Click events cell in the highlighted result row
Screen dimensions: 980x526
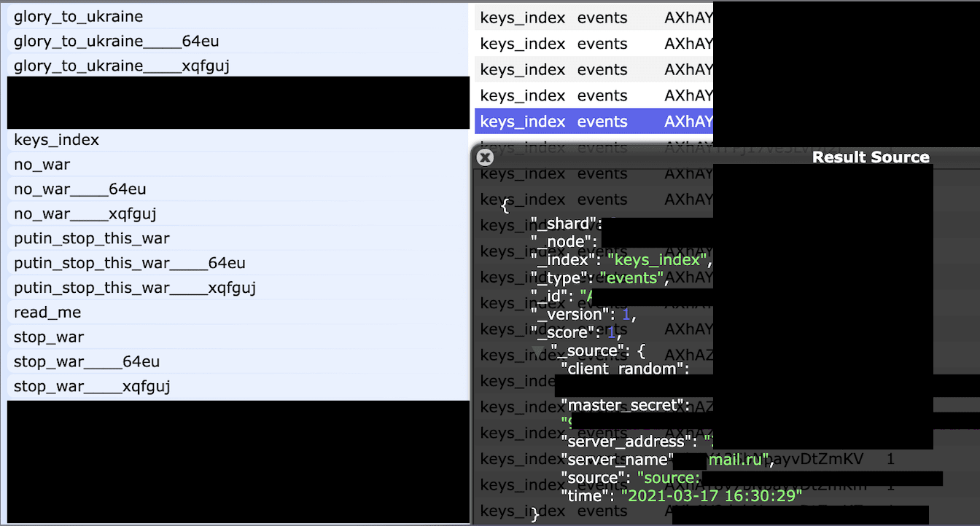tap(602, 122)
